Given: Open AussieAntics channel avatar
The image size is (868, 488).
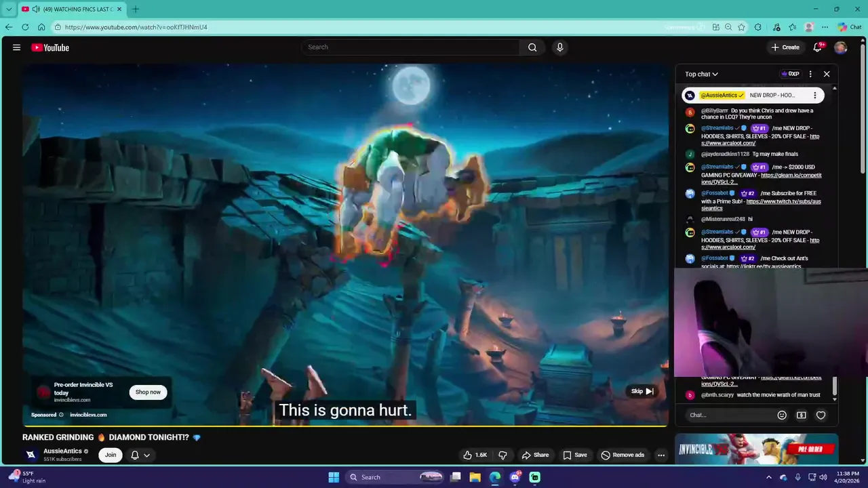Looking at the screenshot, I should (x=31, y=455).
